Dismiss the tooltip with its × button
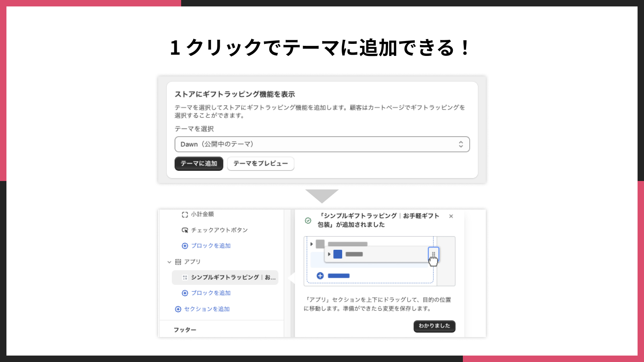Image resolution: width=644 pixels, height=362 pixels. point(451,216)
